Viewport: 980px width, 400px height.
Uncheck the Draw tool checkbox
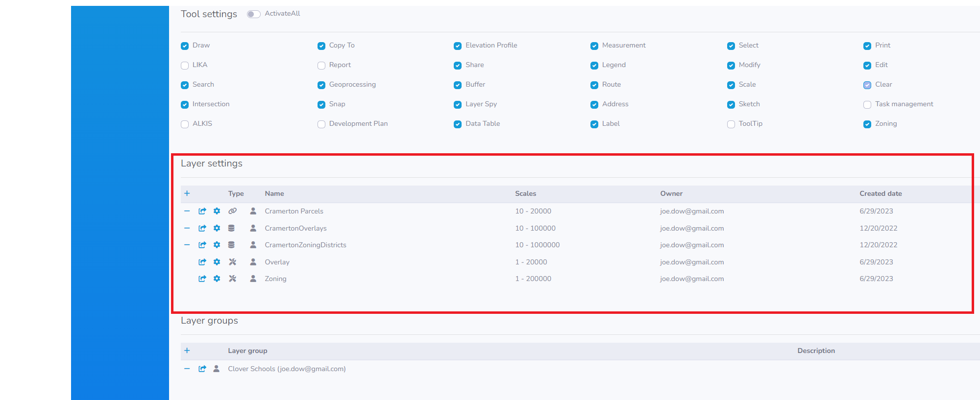[185, 46]
